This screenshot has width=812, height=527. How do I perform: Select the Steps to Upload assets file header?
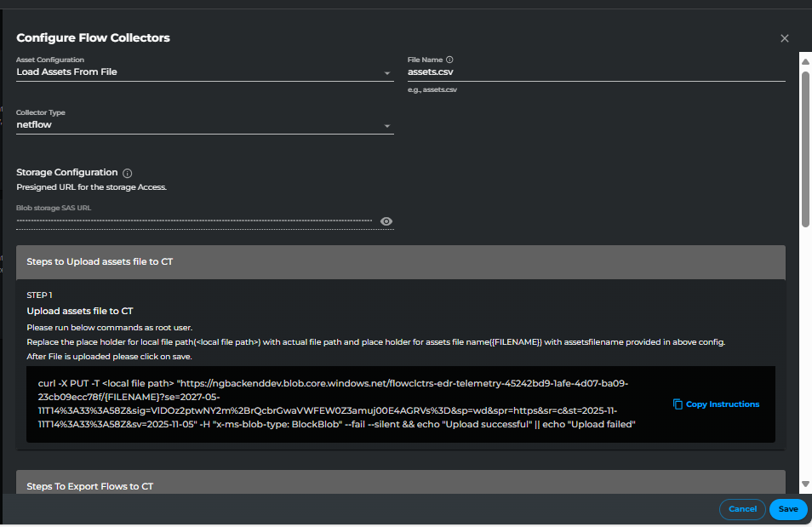click(x=400, y=262)
